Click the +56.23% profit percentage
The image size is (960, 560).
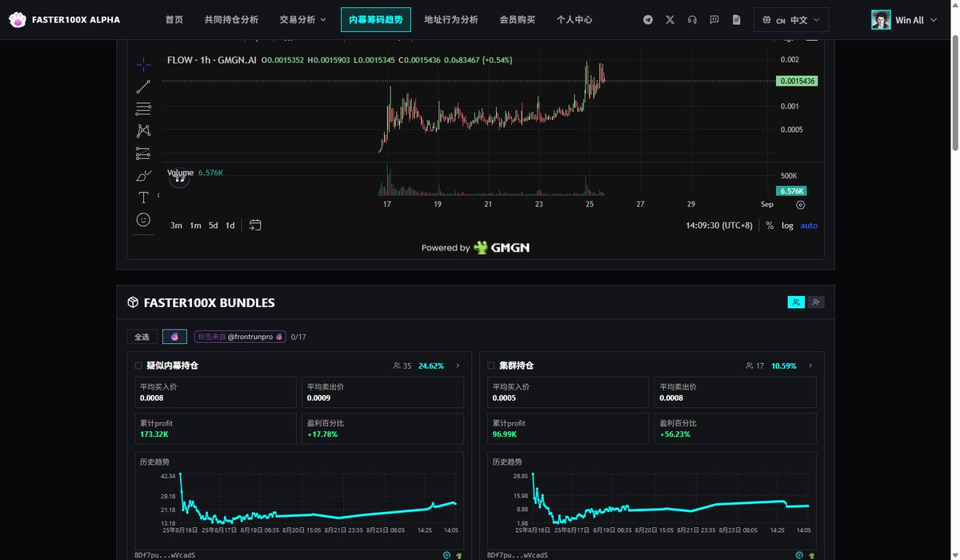coord(675,434)
